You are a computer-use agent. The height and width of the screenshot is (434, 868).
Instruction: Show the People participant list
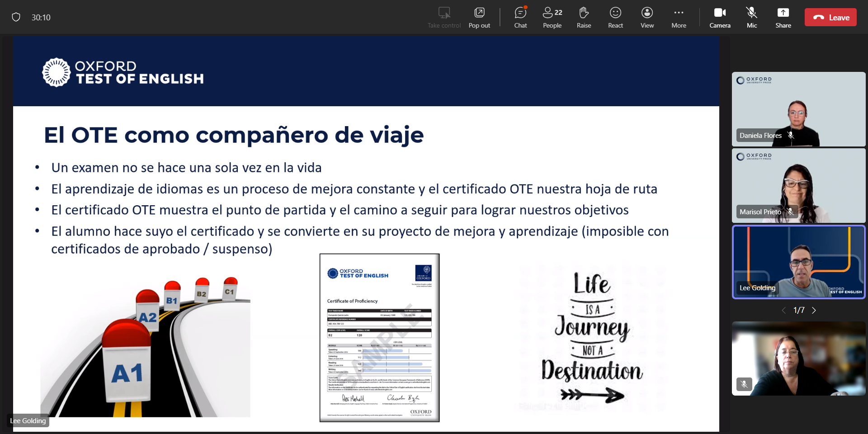[552, 18]
